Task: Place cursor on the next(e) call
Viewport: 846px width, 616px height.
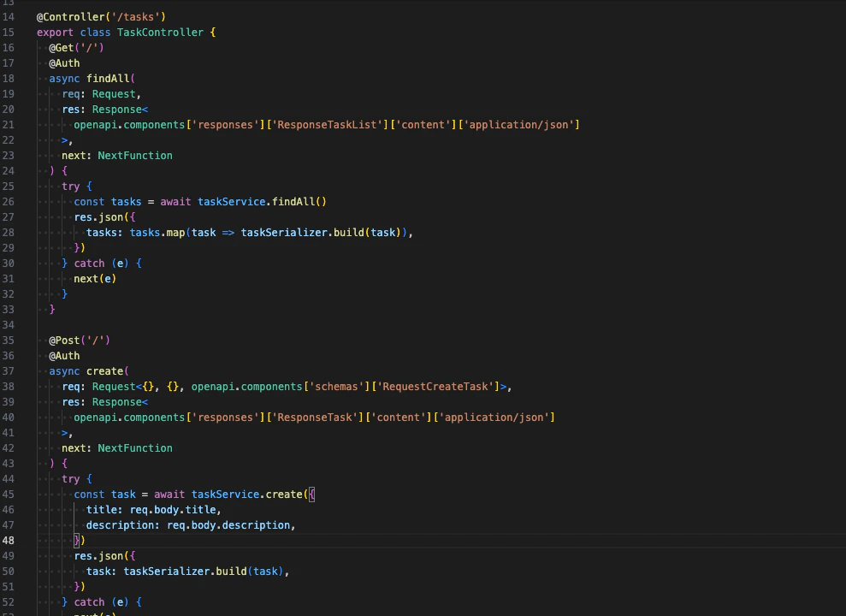Action: pyautogui.click(x=94, y=278)
